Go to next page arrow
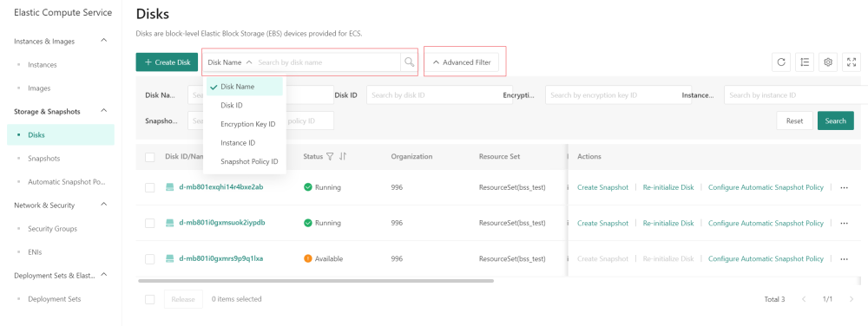 pyautogui.click(x=852, y=299)
